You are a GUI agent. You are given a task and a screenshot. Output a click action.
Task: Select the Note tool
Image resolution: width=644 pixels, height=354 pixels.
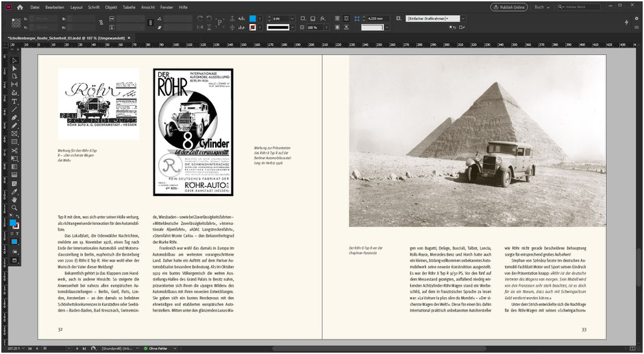click(14, 183)
